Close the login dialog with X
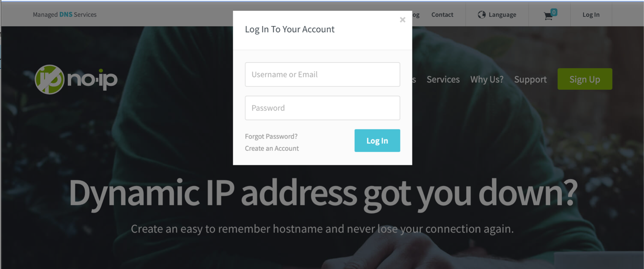 click(x=402, y=20)
